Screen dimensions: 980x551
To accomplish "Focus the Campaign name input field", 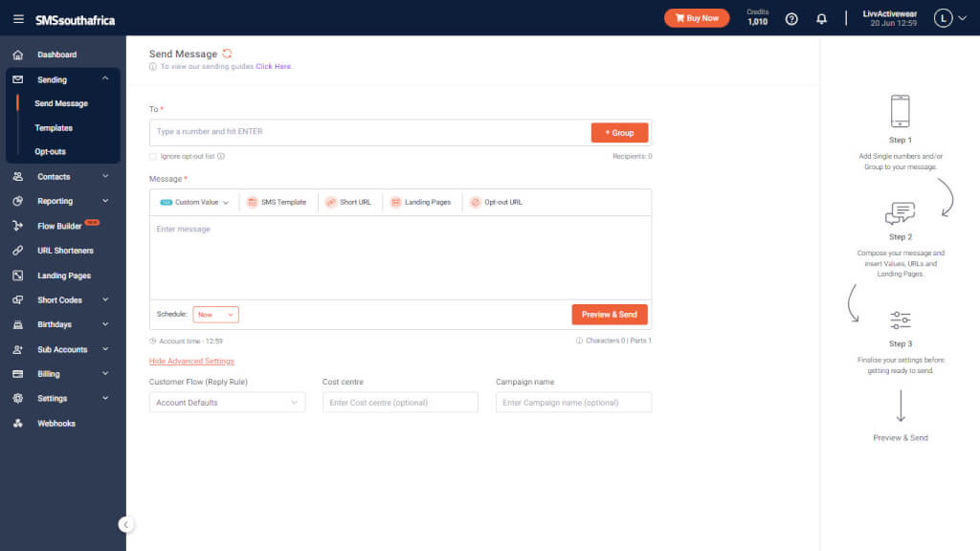I will click(573, 403).
